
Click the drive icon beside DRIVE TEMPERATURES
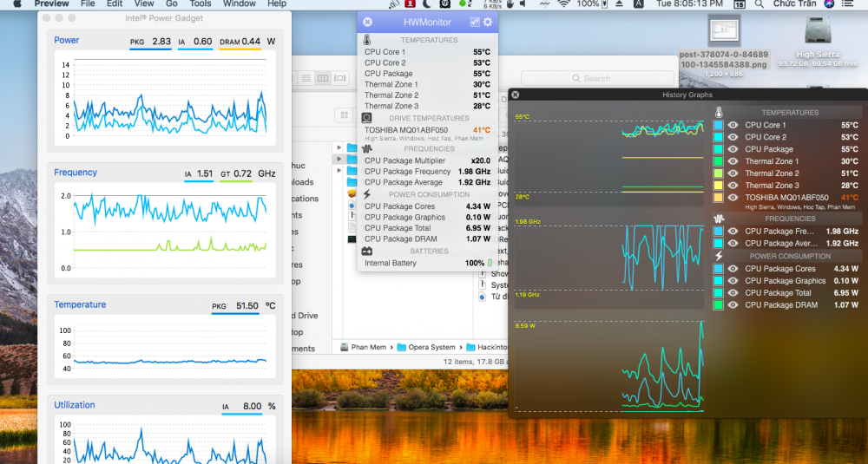click(366, 118)
